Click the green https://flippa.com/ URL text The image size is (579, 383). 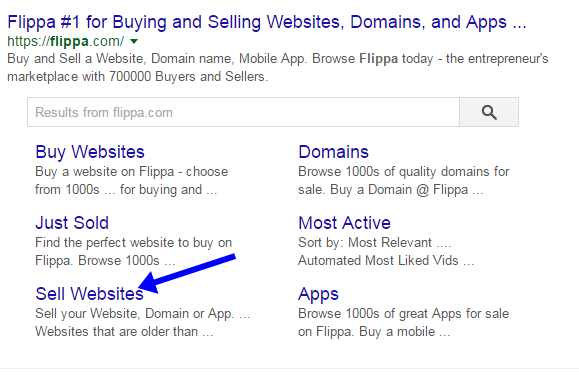pyautogui.click(x=66, y=41)
